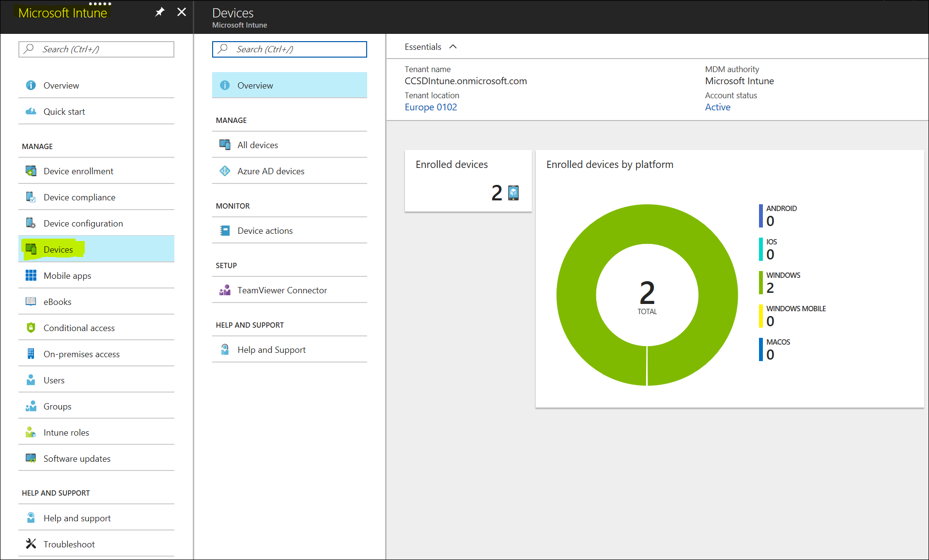Click the Essentials label
Image resolution: width=929 pixels, height=560 pixels.
click(423, 47)
